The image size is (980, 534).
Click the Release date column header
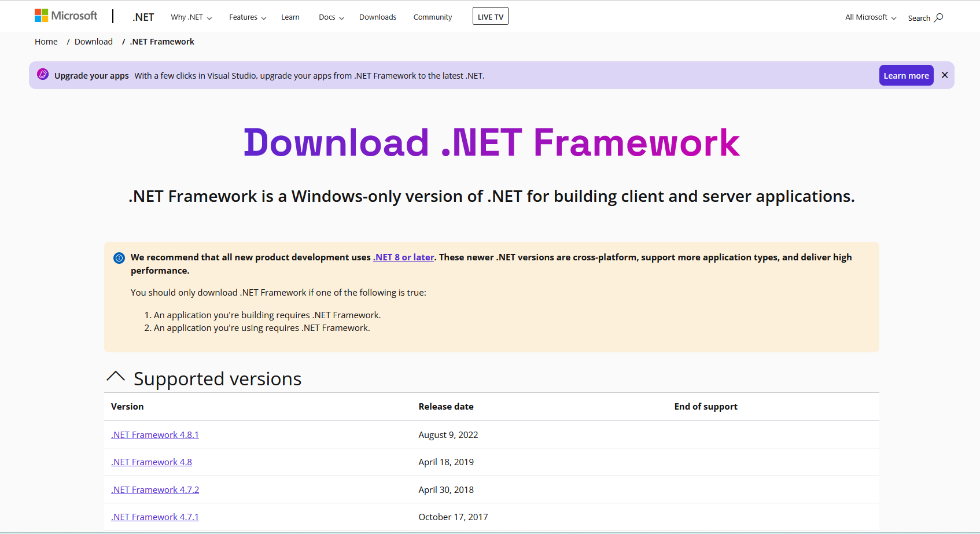446,407
